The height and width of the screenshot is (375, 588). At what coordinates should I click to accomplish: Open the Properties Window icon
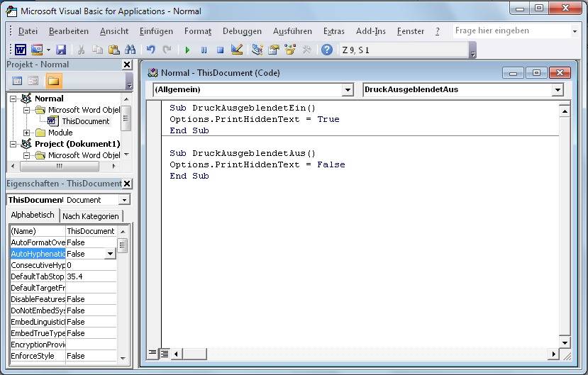pyautogui.click(x=274, y=50)
